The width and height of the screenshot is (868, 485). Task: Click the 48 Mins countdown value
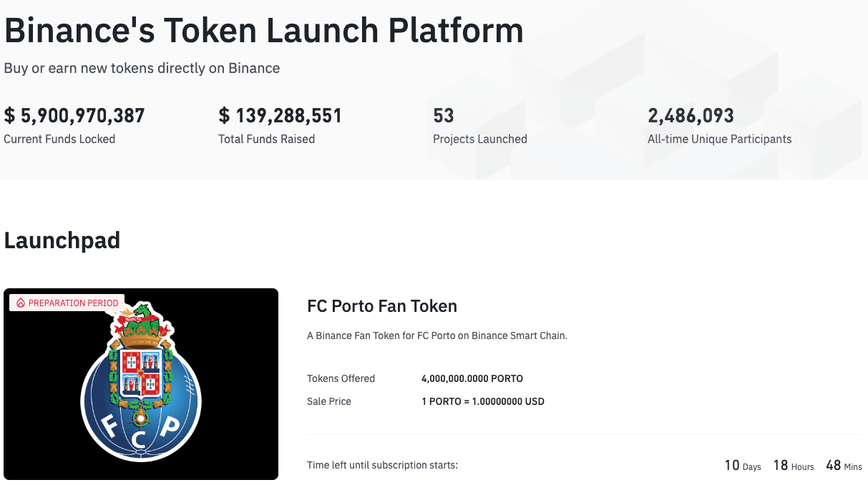coord(844,466)
